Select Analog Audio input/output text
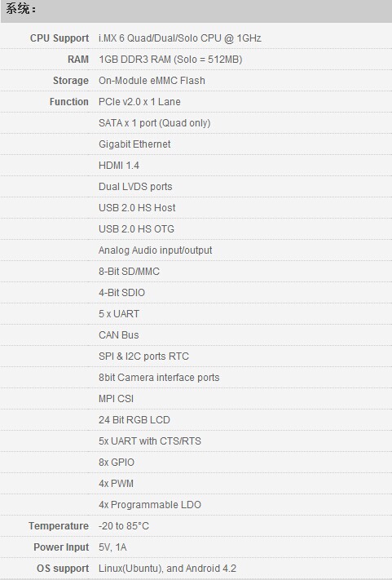Screen dimensions: 392x580 (x=155, y=250)
